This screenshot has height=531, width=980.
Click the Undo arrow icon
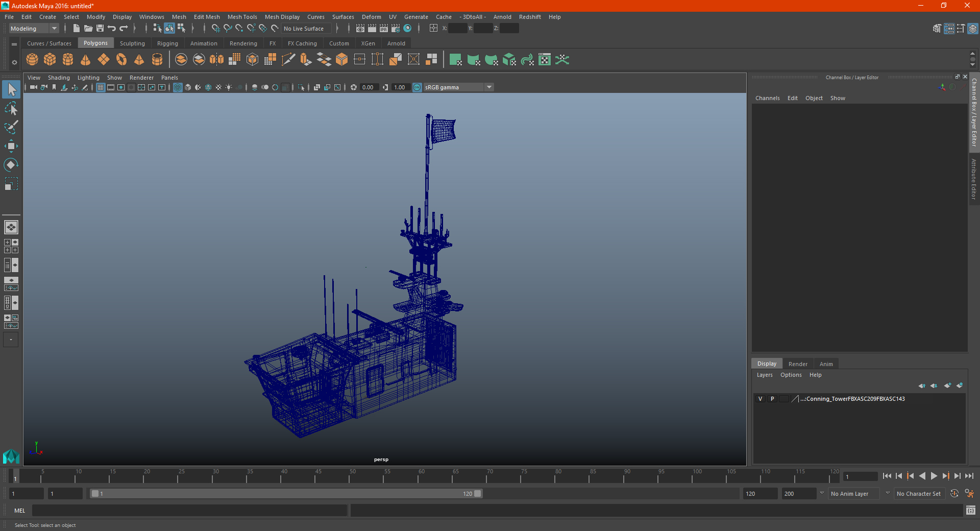(x=112, y=29)
